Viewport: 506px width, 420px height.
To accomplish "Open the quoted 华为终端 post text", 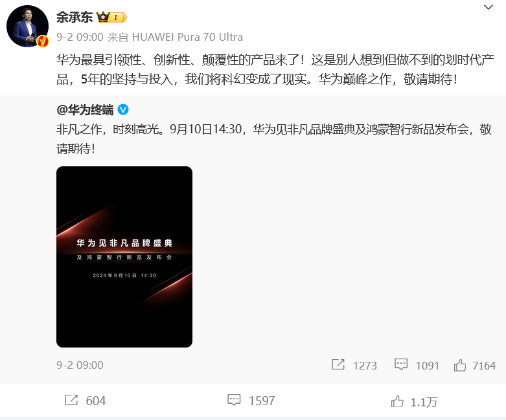I will 274,139.
